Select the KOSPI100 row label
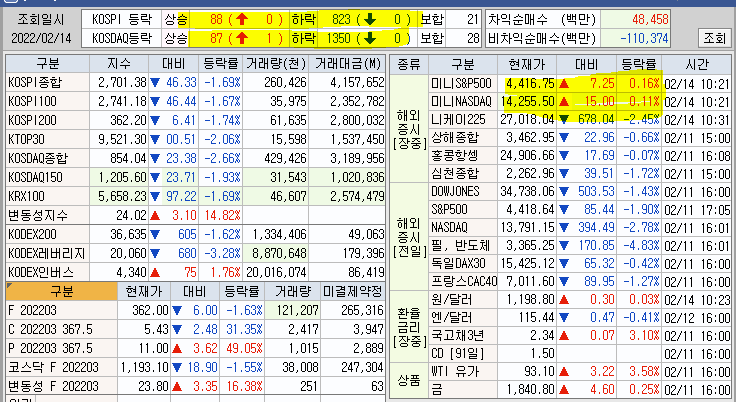Image resolution: width=736 pixels, height=402 pixels. [32, 101]
